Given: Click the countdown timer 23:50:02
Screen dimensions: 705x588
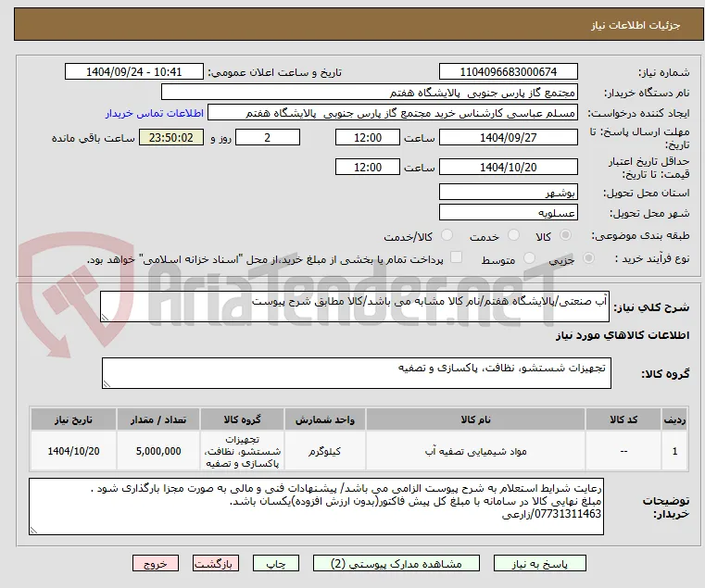Looking at the screenshot, I should tap(170, 137).
